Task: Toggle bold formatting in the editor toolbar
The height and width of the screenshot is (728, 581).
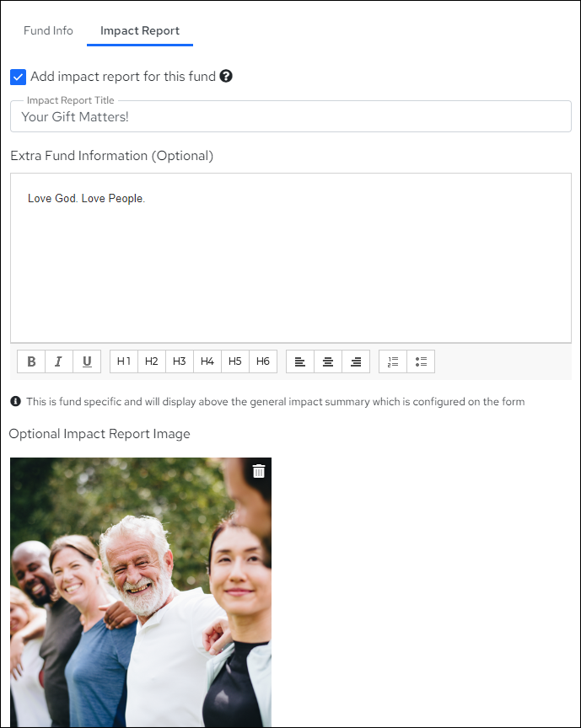Action: pyautogui.click(x=31, y=361)
